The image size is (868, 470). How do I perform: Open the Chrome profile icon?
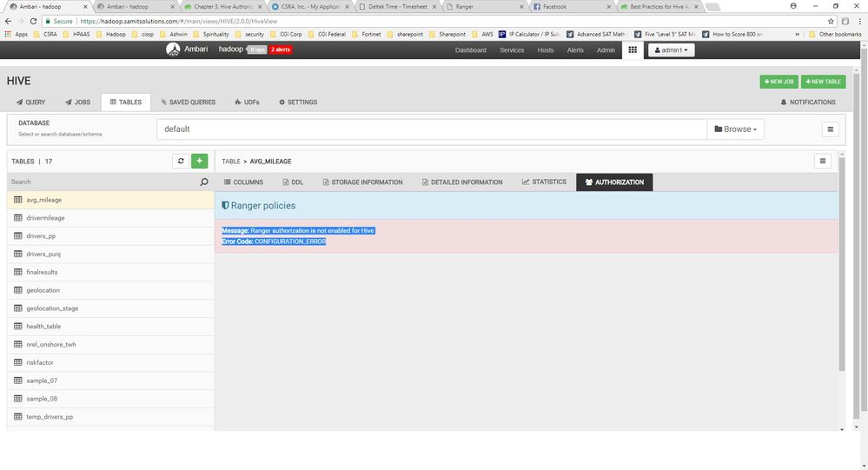pyautogui.click(x=792, y=6)
